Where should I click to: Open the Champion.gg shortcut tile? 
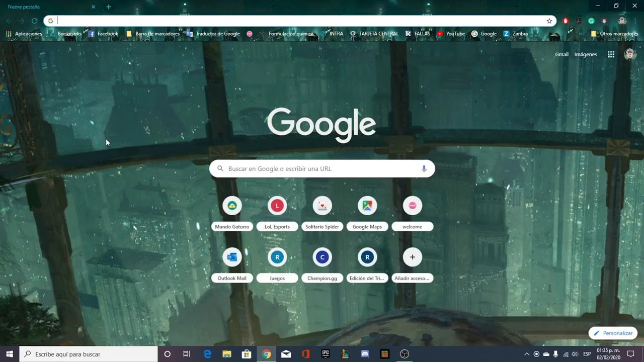pyautogui.click(x=322, y=265)
